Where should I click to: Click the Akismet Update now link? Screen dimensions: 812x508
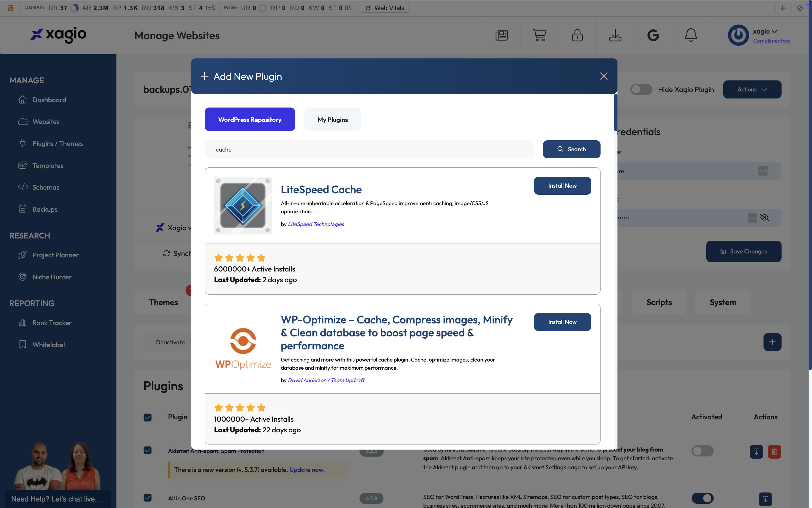[x=307, y=470]
